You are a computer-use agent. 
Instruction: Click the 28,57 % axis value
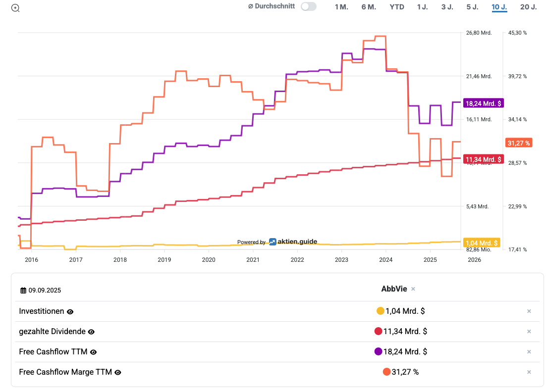click(x=517, y=163)
